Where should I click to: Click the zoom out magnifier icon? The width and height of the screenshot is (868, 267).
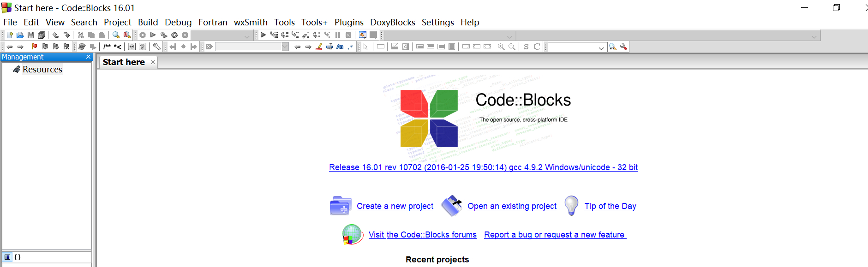click(x=512, y=47)
